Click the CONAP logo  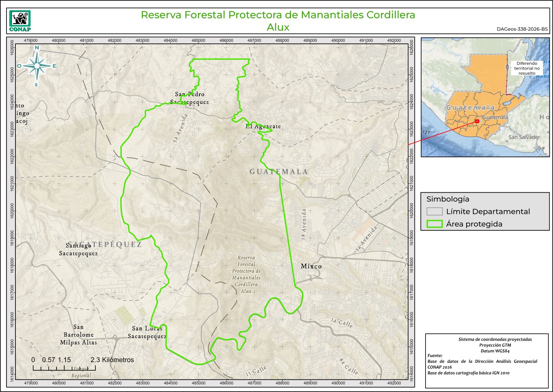(20, 21)
